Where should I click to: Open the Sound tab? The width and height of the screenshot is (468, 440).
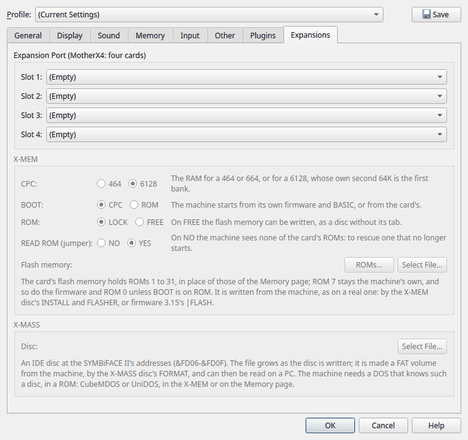pos(109,35)
